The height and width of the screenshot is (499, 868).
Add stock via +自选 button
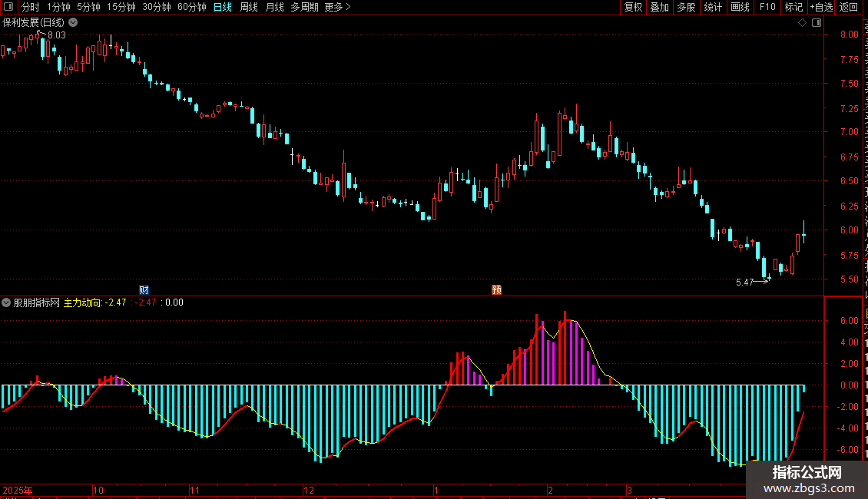click(x=821, y=7)
